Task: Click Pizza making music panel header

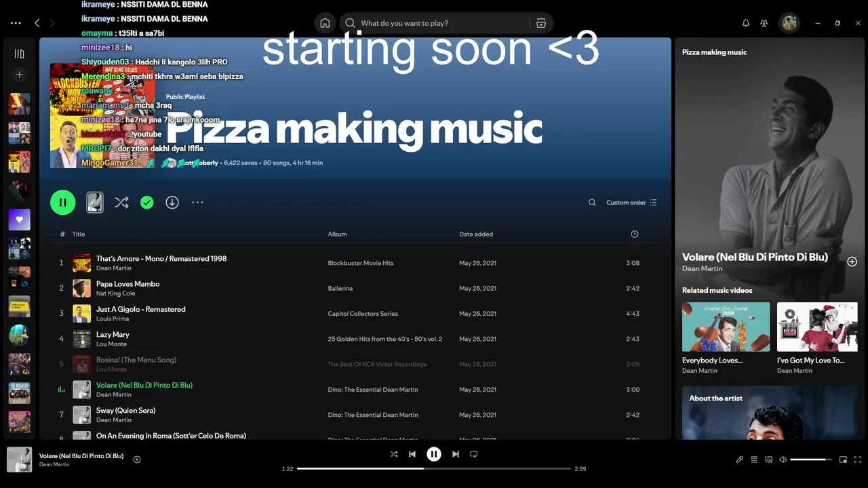Action: pyautogui.click(x=714, y=52)
